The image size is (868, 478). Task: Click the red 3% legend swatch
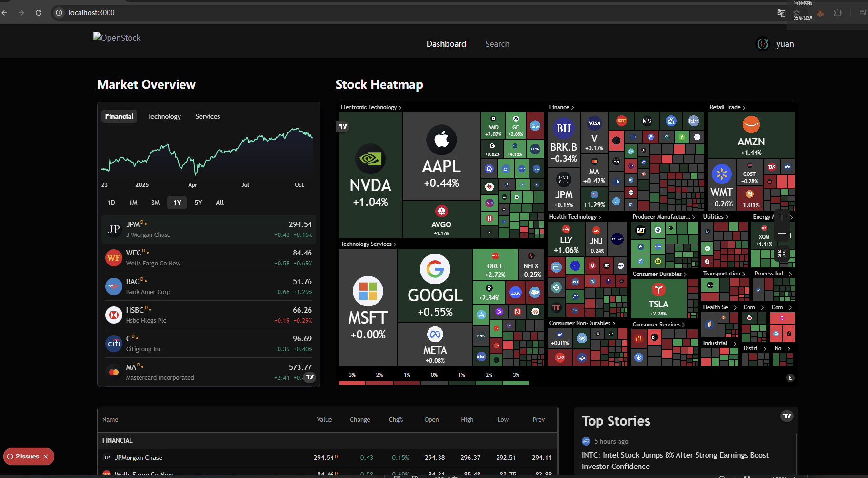point(352,383)
